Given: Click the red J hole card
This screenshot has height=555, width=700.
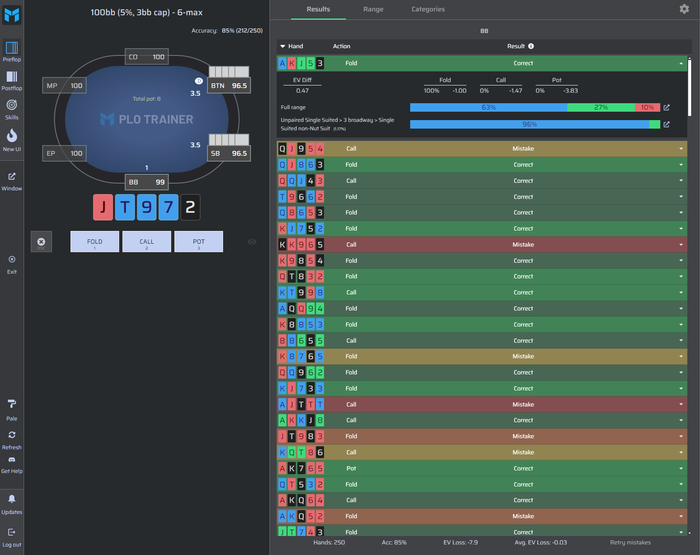Looking at the screenshot, I should (103, 207).
